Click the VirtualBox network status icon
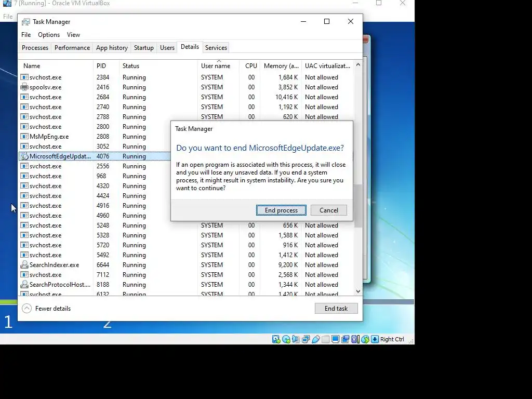The width and height of the screenshot is (532, 399). (305, 339)
